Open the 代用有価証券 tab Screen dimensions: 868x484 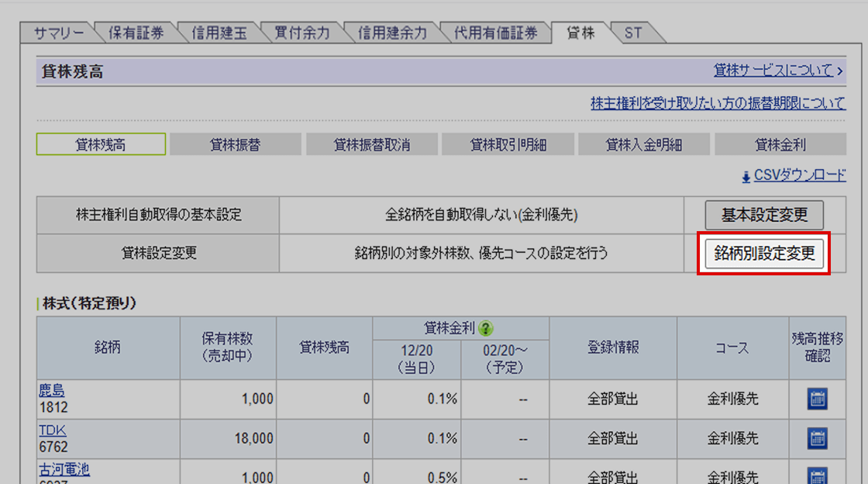pyautogui.click(x=496, y=33)
